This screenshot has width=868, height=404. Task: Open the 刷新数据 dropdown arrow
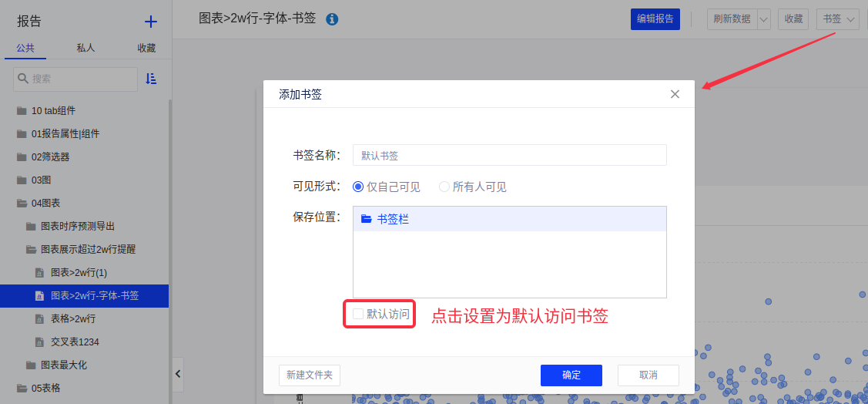[763, 19]
